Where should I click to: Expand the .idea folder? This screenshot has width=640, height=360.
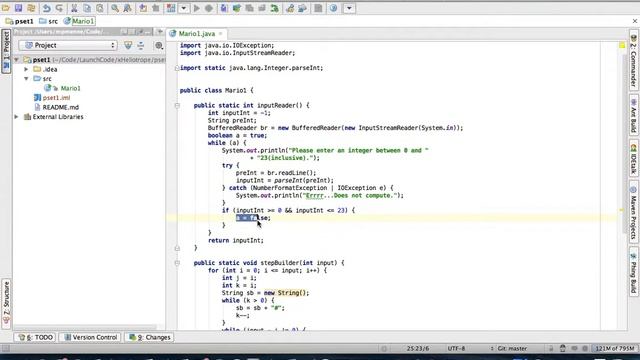tap(26, 69)
